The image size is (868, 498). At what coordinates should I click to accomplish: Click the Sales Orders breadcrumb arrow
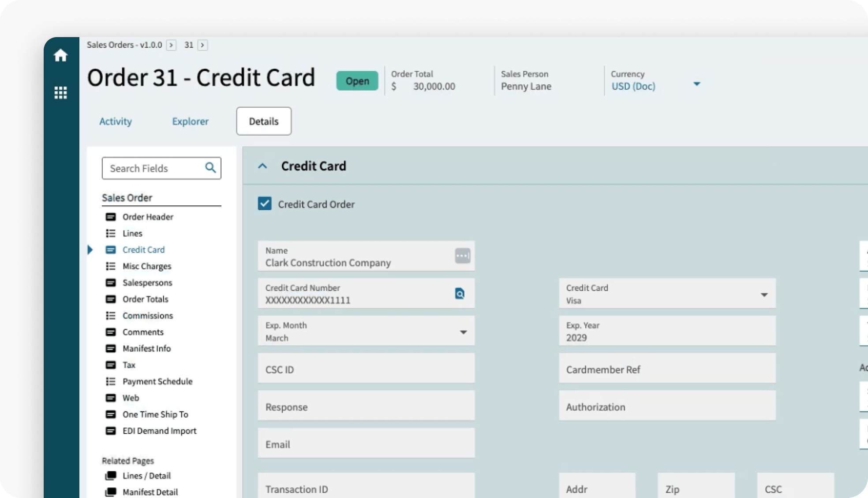(171, 45)
